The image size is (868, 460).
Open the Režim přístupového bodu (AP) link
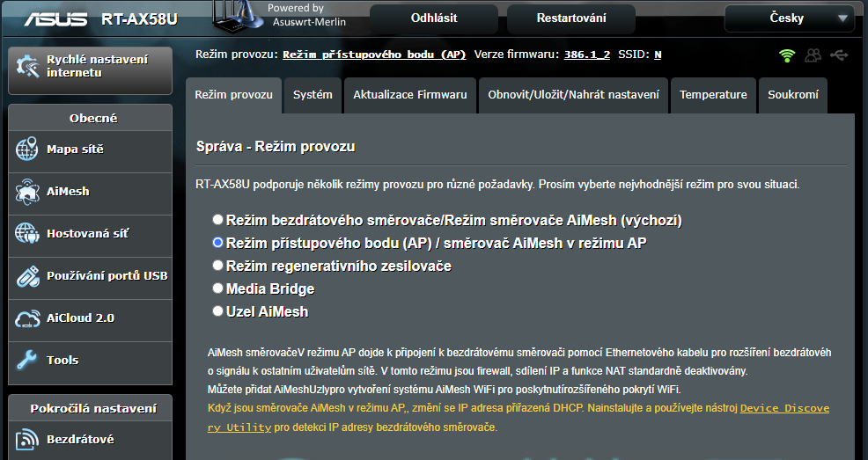coord(374,55)
